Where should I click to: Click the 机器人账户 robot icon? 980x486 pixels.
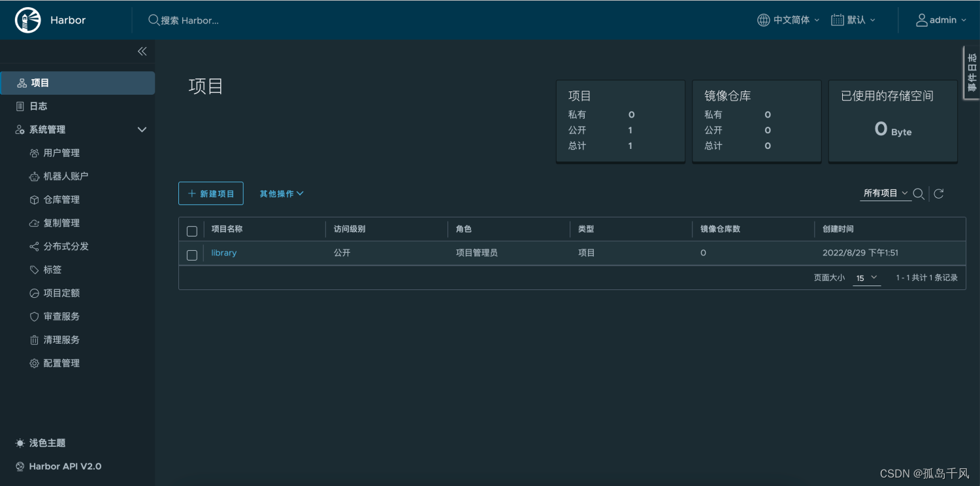point(35,176)
